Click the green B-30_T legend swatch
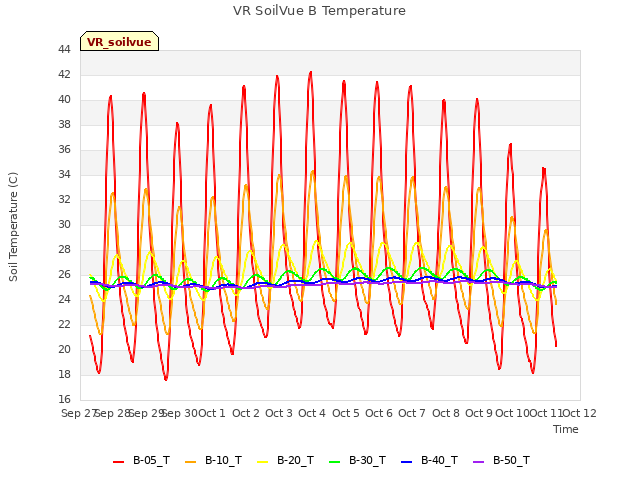This screenshot has width=640, height=480. pos(335,462)
